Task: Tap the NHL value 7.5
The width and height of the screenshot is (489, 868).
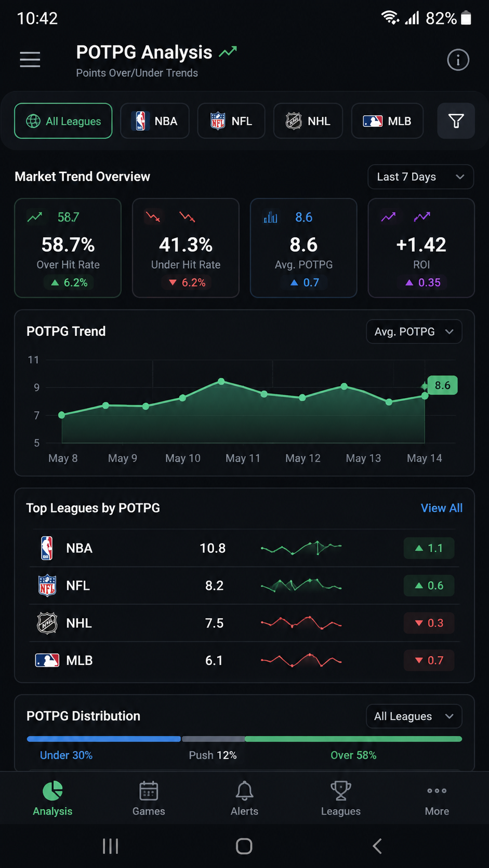Action: point(214,623)
